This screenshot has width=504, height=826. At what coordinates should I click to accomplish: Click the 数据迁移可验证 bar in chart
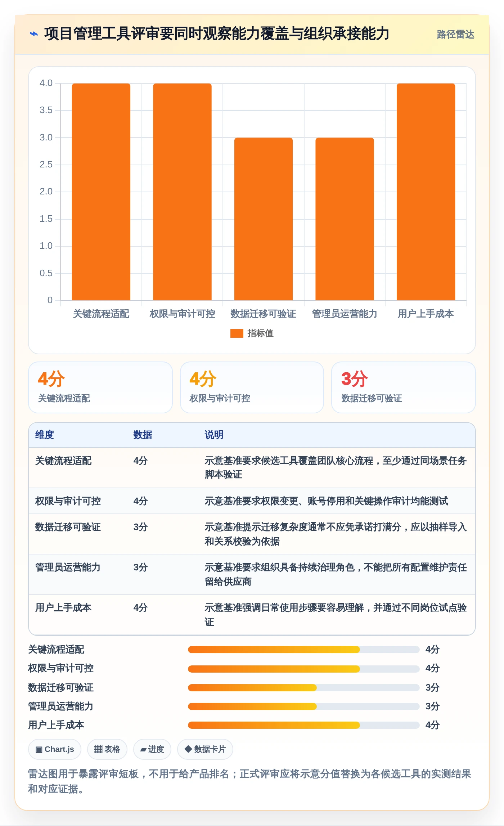pyautogui.click(x=264, y=219)
